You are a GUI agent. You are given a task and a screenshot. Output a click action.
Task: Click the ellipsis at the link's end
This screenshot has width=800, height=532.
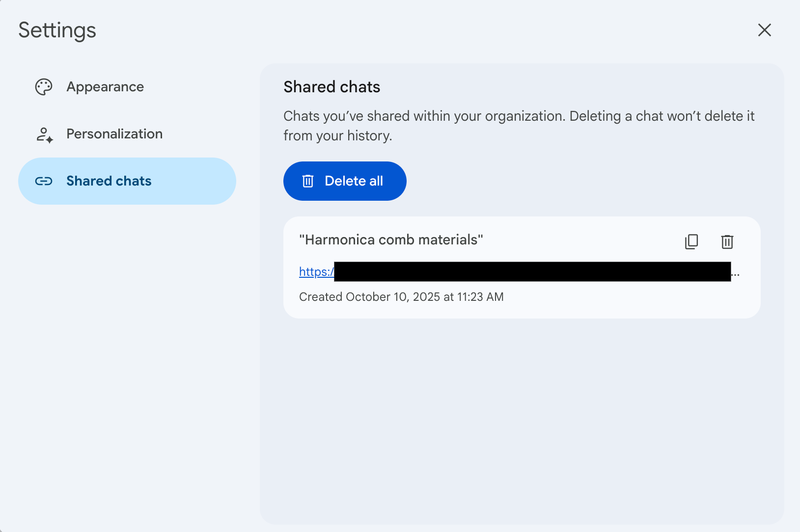click(735, 273)
